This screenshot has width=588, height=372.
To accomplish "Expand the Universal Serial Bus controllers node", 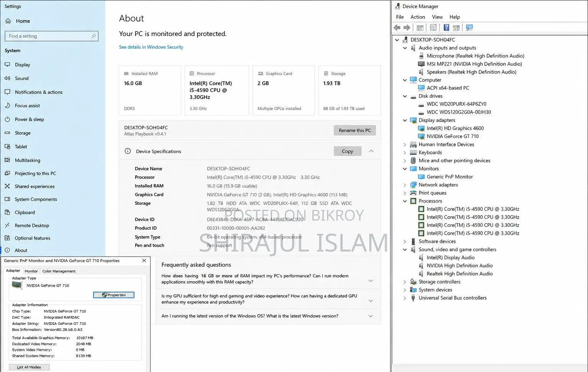I will click(x=405, y=298).
